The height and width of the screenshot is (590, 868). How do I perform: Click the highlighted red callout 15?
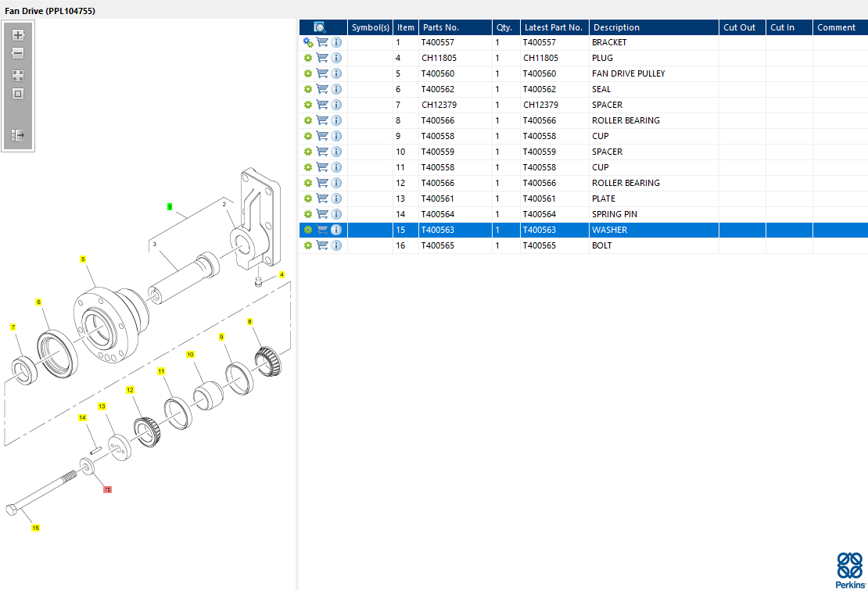coord(108,489)
